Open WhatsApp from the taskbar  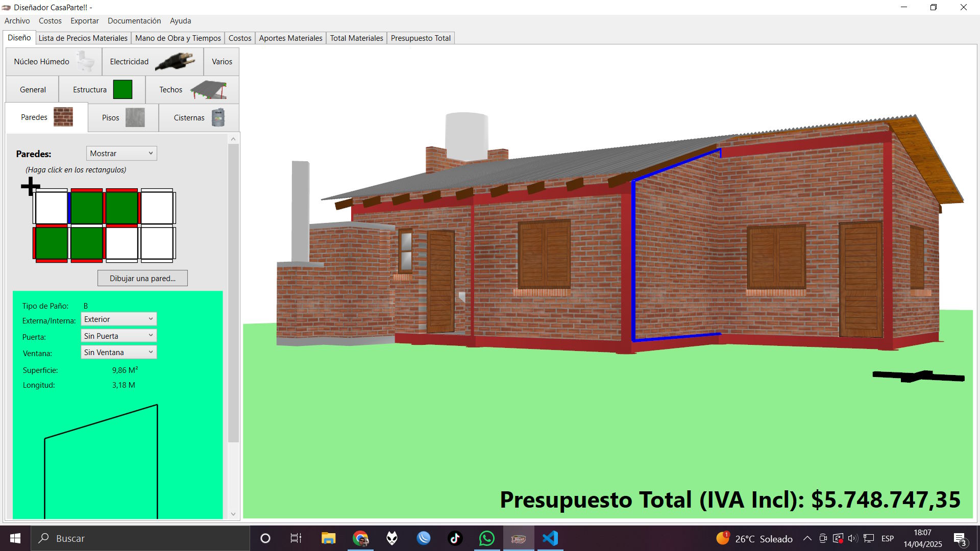point(486,538)
